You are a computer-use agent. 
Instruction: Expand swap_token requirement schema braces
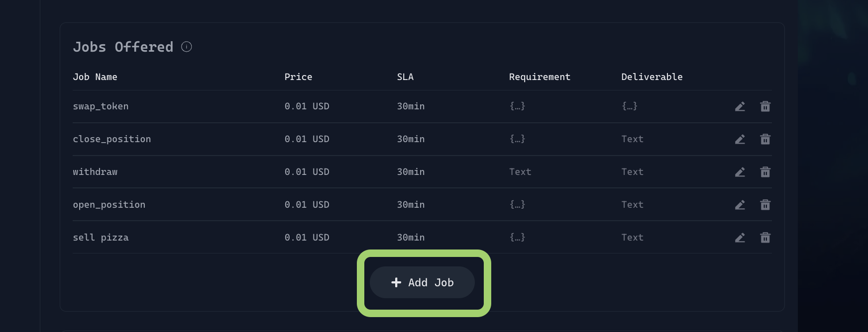point(517,106)
